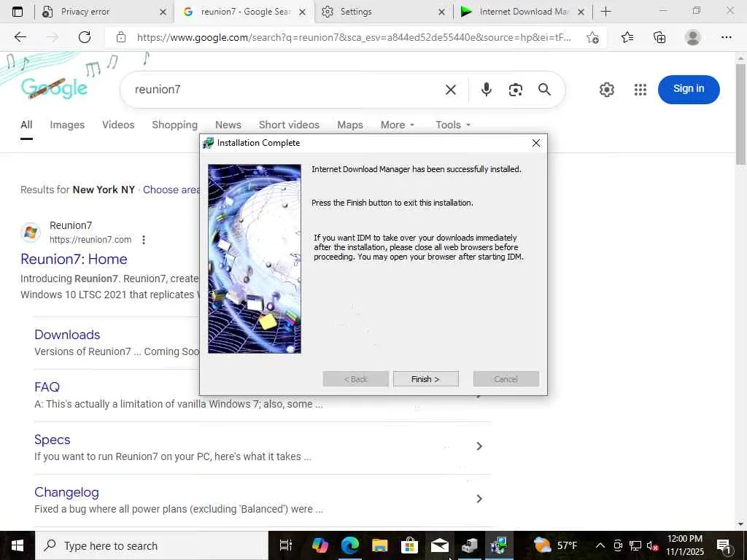Select the Shopping search filter
Viewport: 747px width, 560px height.
coord(174,125)
